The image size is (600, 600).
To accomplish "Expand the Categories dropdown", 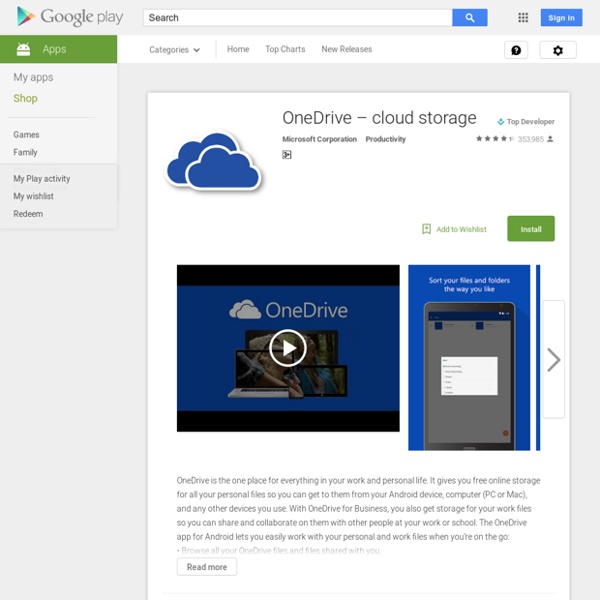I will pos(174,50).
